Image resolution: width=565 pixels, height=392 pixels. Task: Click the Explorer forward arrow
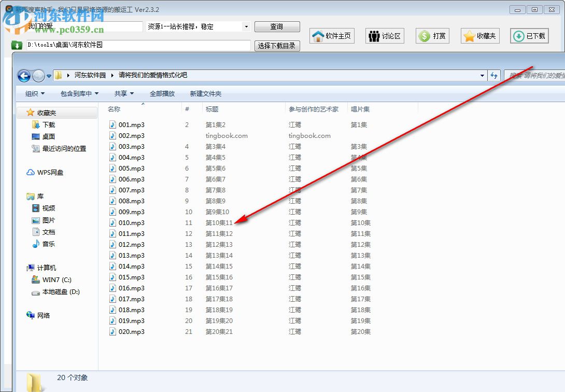tap(38, 76)
